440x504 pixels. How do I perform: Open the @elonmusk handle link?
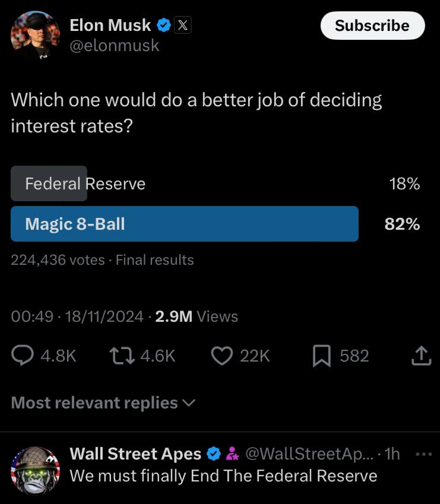point(115,45)
